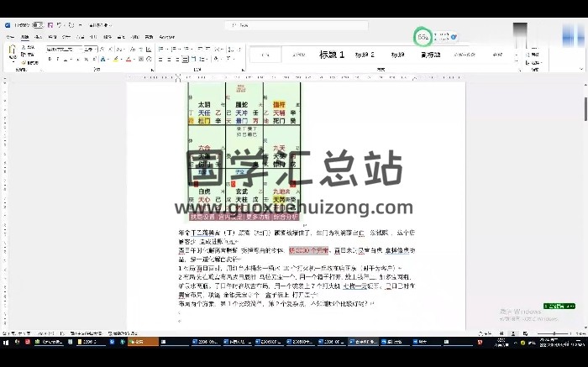588x367 pixels.
Task: Click the text highlight color icon
Action: (117, 60)
